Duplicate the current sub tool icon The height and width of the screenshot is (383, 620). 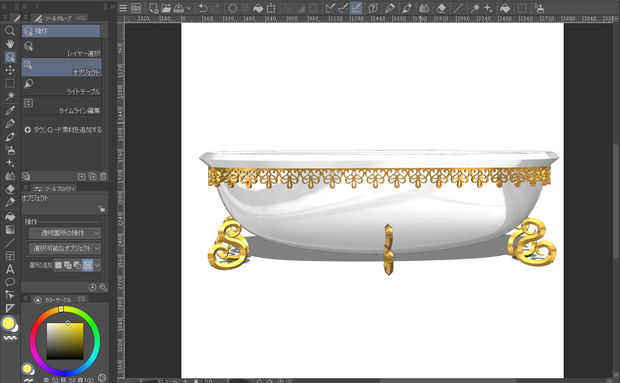[92, 176]
